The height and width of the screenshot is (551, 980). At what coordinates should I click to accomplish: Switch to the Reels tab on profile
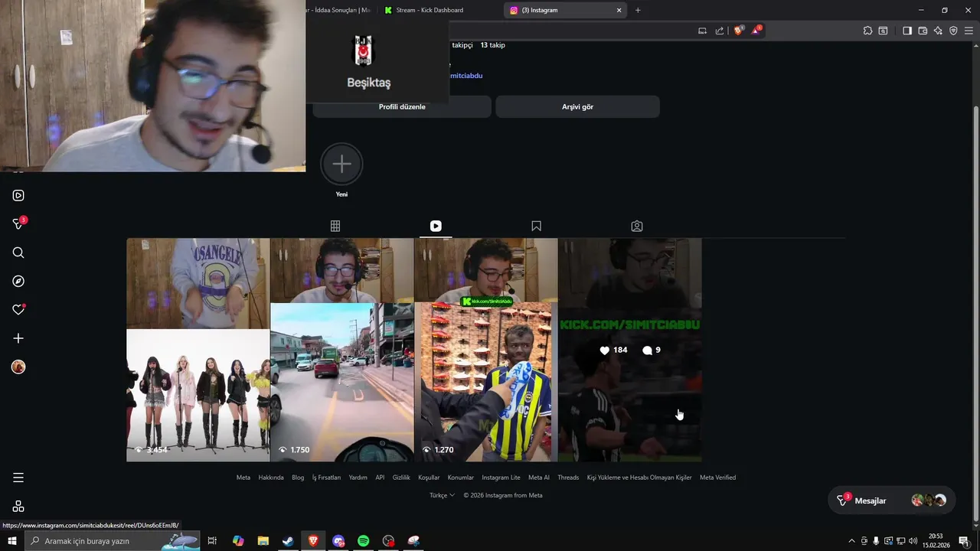click(x=436, y=226)
